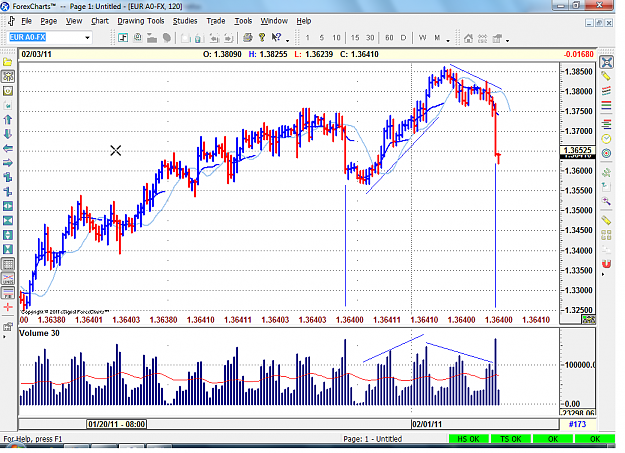
Task: Click the compress vertically icon in sidebar
Action: [x=8, y=249]
